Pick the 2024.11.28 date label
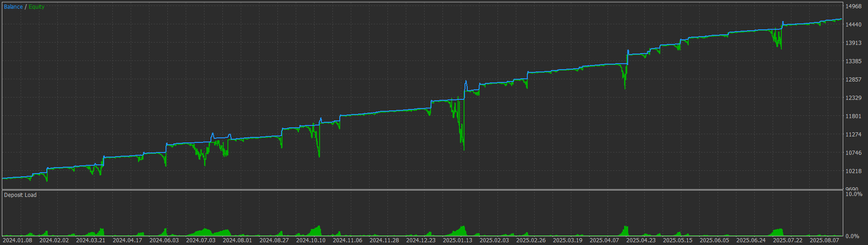 click(x=384, y=240)
